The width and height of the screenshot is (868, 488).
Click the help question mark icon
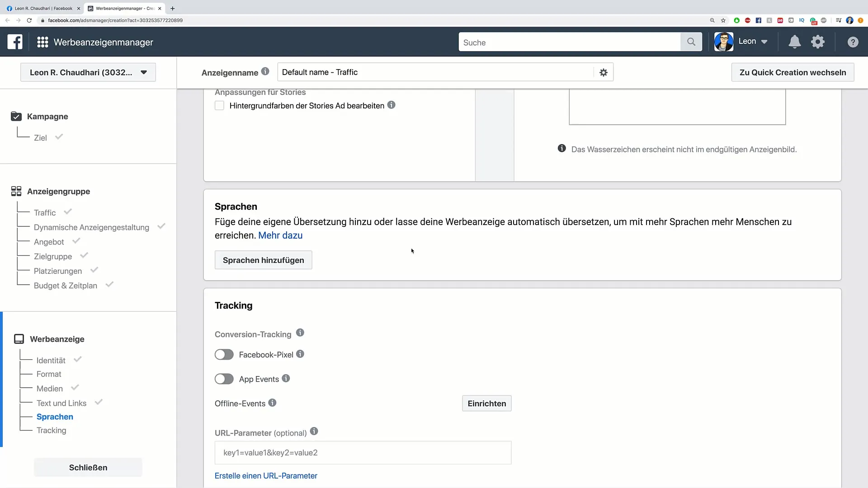(853, 42)
